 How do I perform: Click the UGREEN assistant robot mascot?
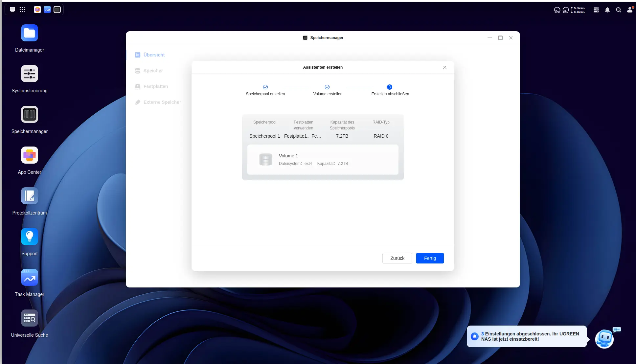click(x=604, y=339)
